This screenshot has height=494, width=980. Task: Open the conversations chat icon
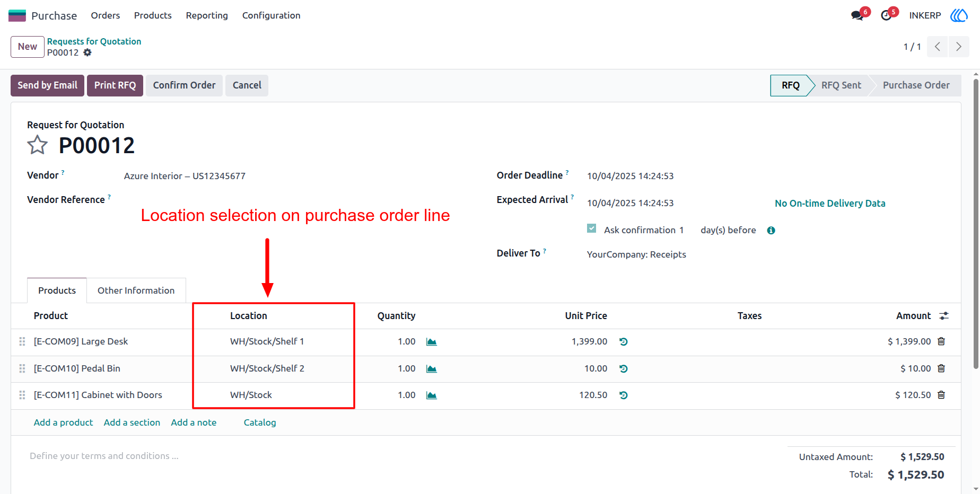point(857,15)
